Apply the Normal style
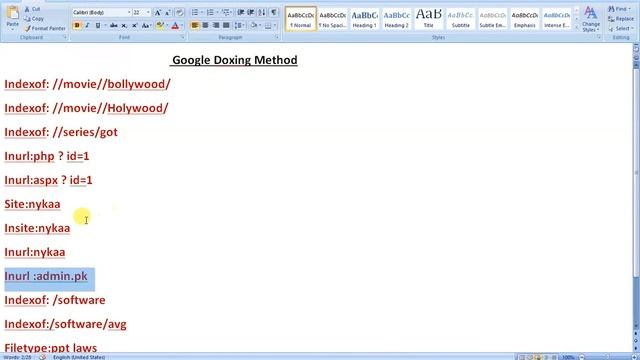Image resolution: width=640 pixels, height=360 pixels. point(301,19)
